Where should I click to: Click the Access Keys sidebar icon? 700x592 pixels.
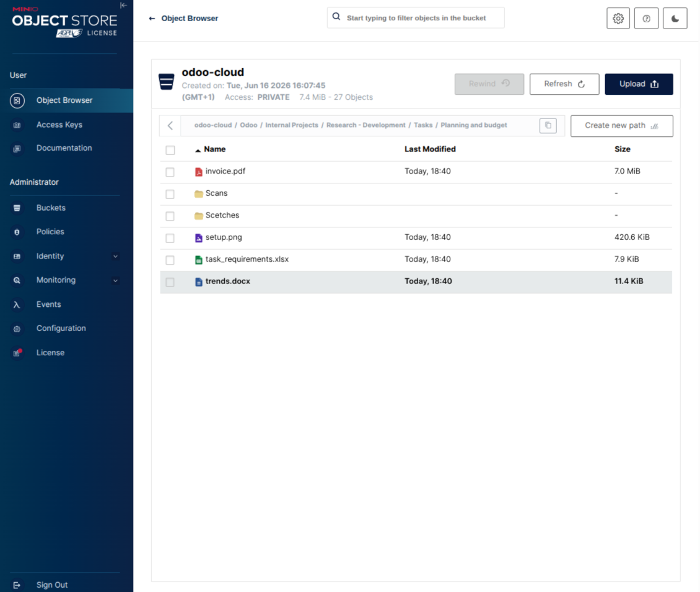(17, 125)
